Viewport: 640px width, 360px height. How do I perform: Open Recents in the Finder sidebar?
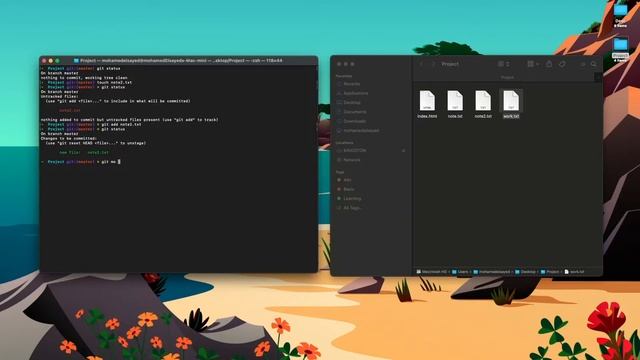pos(349,84)
